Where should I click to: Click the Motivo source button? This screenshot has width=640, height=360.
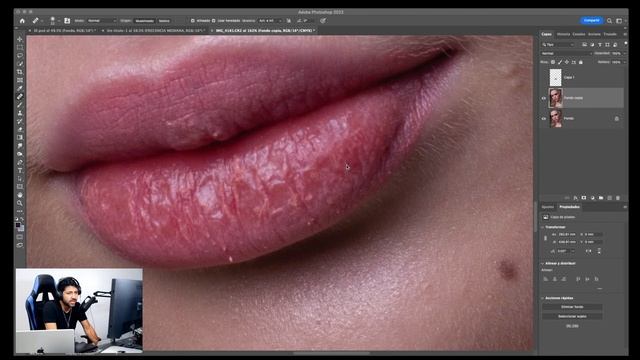pyautogui.click(x=164, y=20)
